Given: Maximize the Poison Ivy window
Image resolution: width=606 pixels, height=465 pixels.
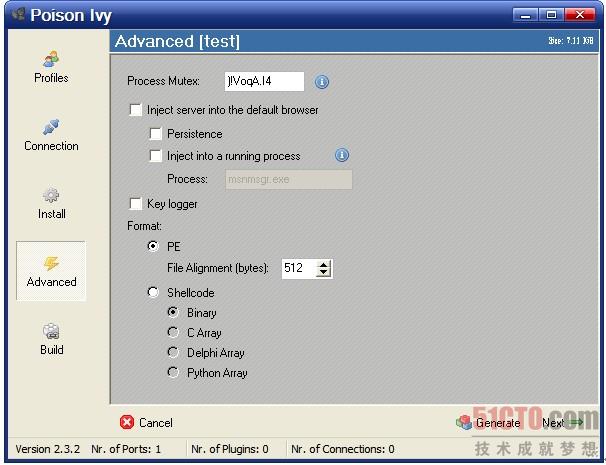Looking at the screenshot, I should point(552,15).
